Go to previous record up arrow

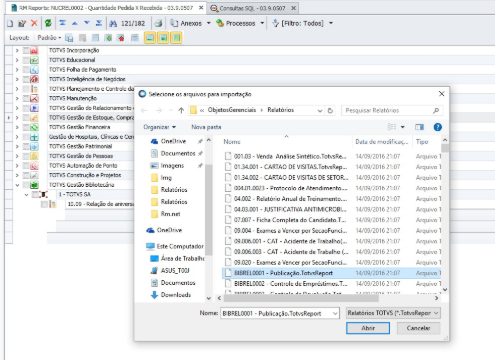coord(75,23)
